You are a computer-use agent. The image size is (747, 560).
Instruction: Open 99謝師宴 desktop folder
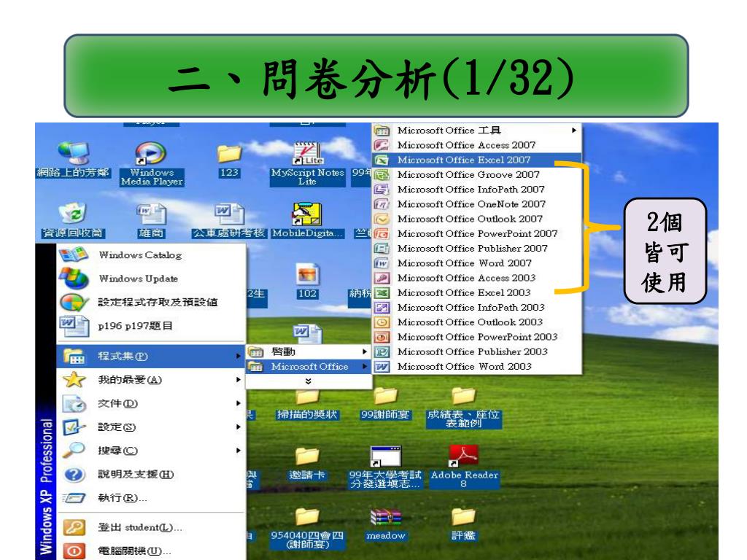(385, 402)
